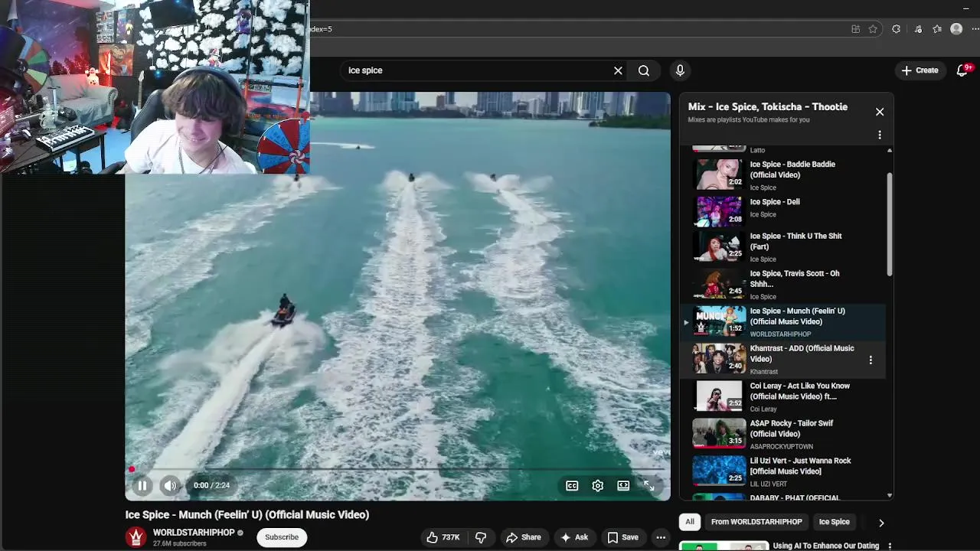Open the browser favorites list icon
This screenshot has height=551, width=980.
click(937, 29)
